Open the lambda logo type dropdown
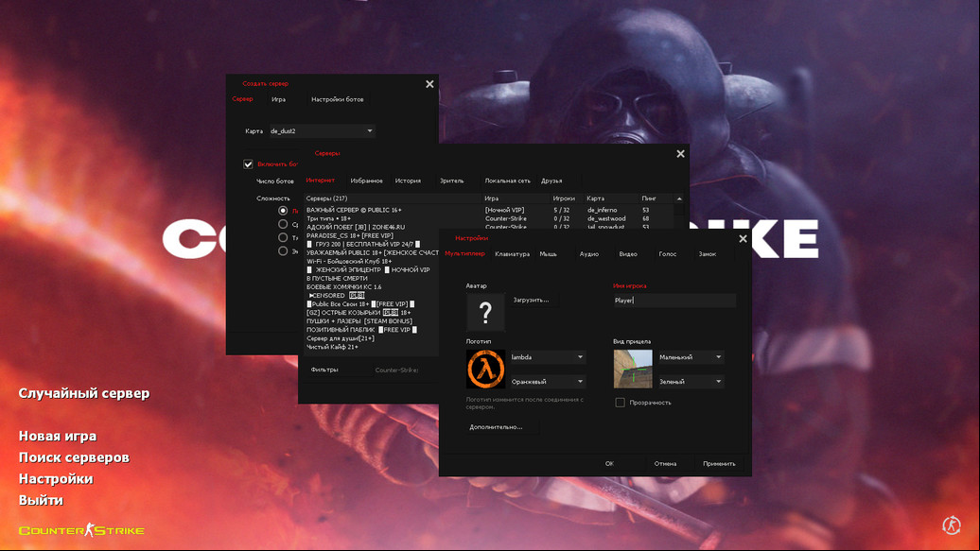The image size is (980, 551). coord(548,357)
